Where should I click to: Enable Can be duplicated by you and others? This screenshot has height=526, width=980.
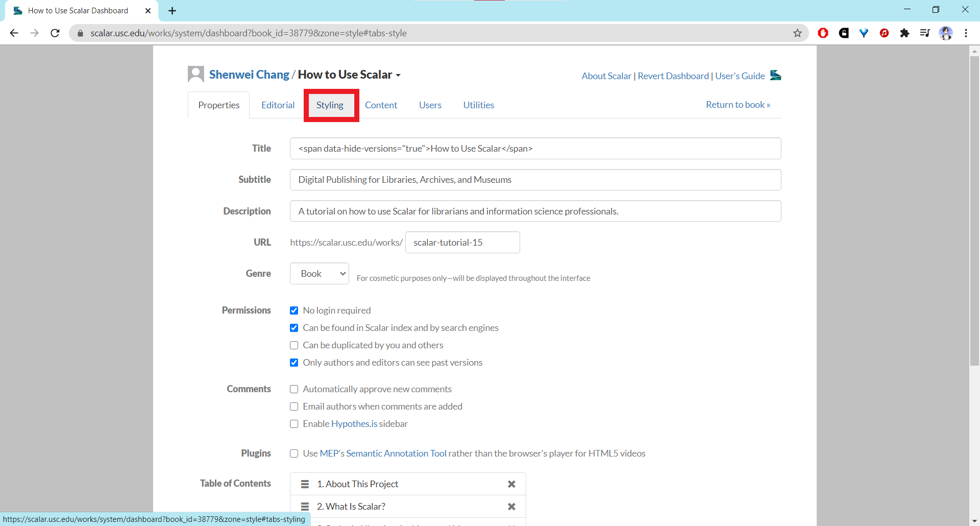(294, 345)
